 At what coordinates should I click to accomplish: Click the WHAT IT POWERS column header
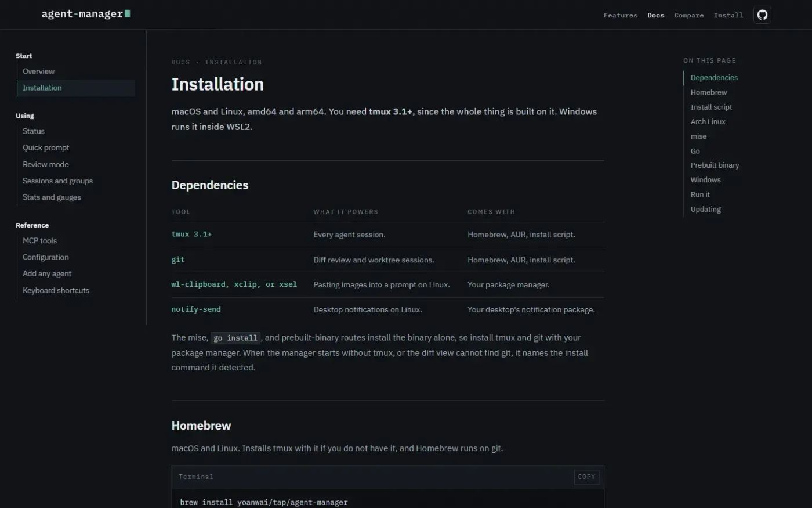pos(346,212)
